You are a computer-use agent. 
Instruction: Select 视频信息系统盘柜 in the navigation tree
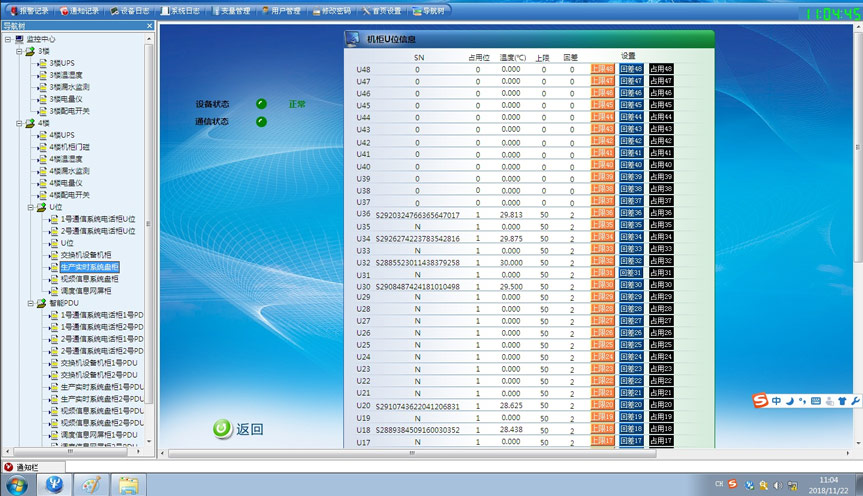(x=89, y=279)
